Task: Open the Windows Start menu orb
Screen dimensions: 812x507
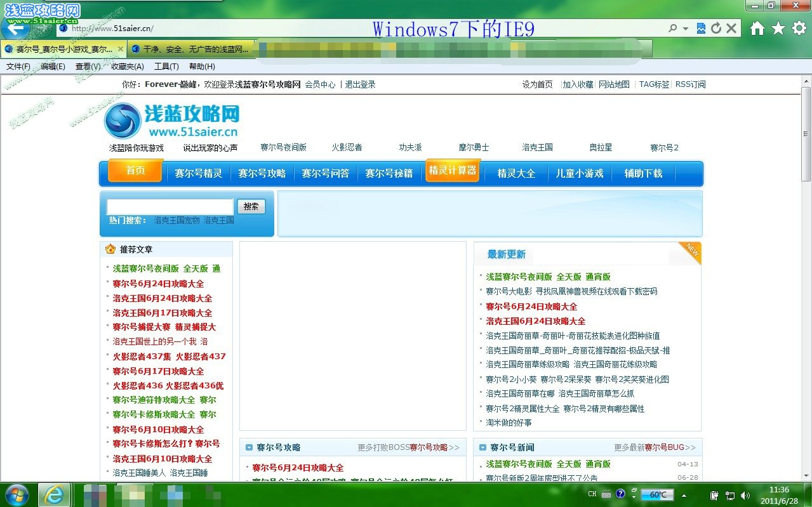Action: point(17,494)
